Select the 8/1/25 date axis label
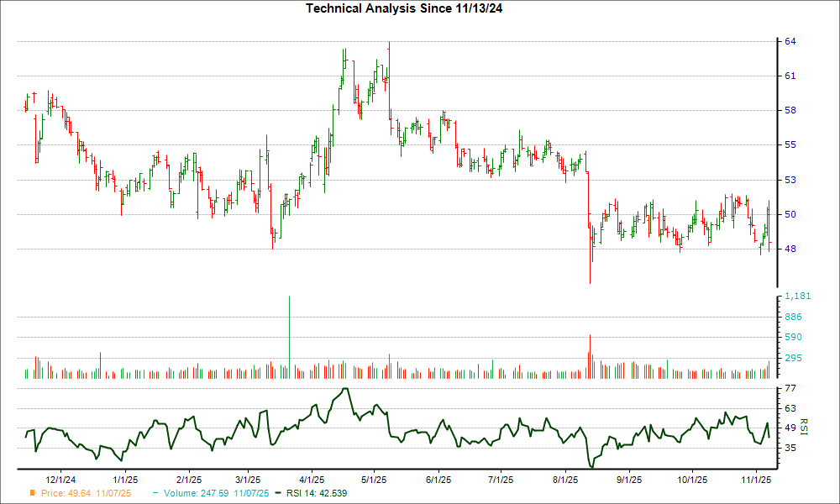Screen dimensions: 840x504 (x=564, y=476)
